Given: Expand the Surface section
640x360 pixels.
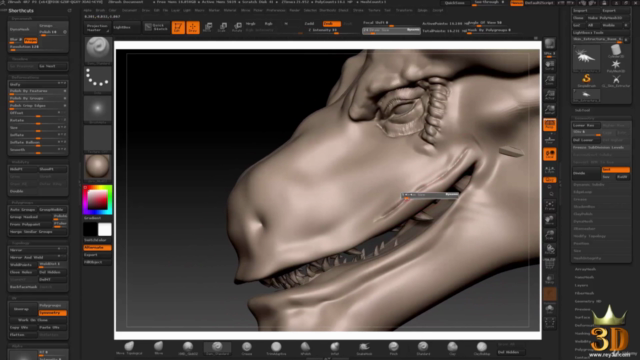Looking at the screenshot, I should (582, 317).
